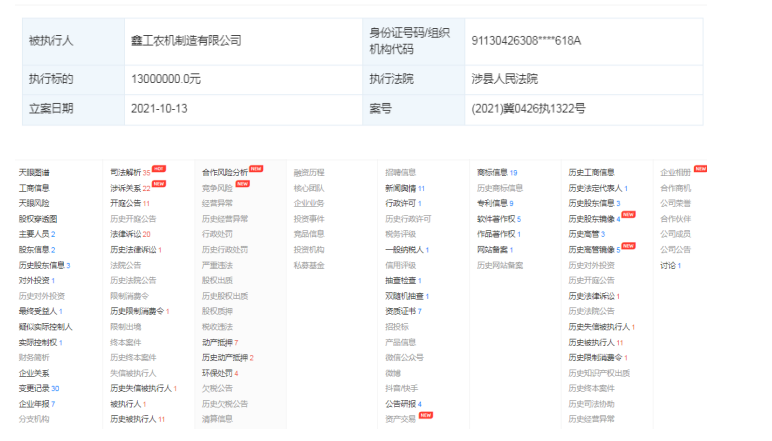View 双随机抽查 1
The width and height of the screenshot is (772, 441).
(x=407, y=296)
